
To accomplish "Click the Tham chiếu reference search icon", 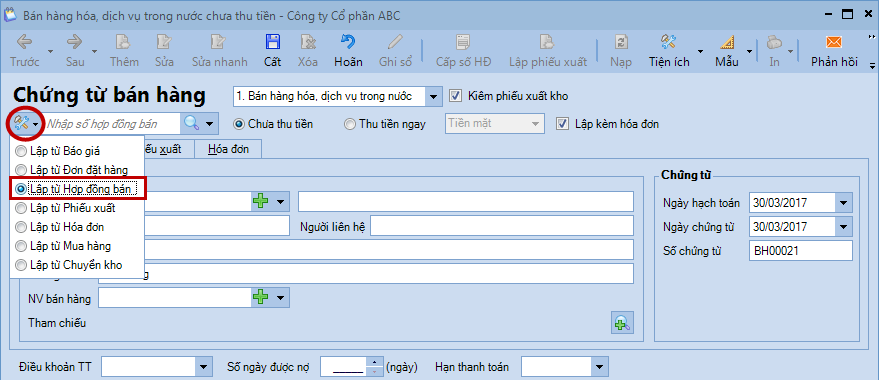I will click(x=623, y=322).
